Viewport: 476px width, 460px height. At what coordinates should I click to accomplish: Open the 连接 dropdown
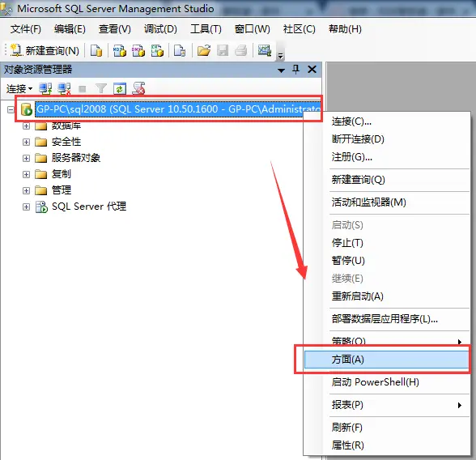[19, 89]
